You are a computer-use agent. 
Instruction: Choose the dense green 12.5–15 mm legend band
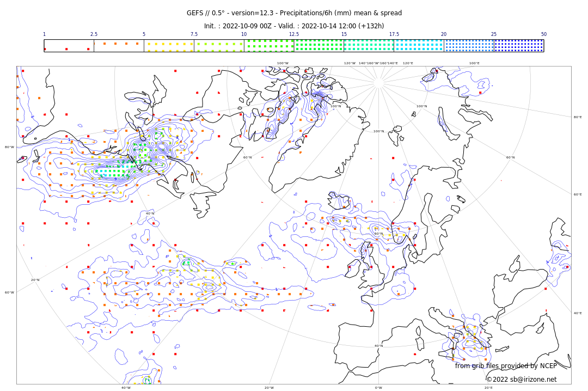click(x=318, y=46)
